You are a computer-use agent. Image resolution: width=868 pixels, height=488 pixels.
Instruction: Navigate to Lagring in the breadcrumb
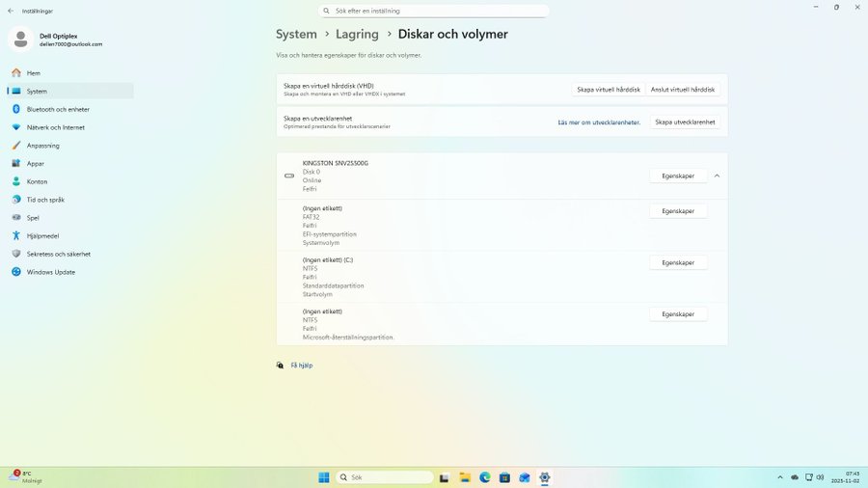tap(357, 34)
